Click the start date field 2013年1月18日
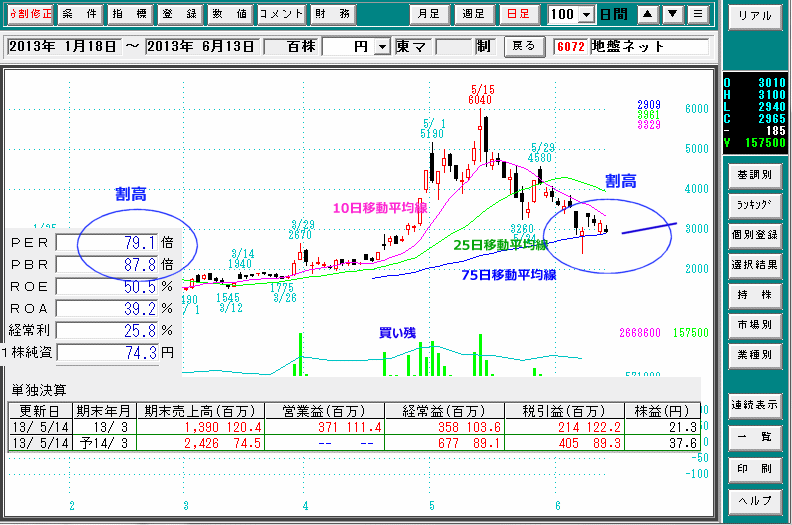792x525 pixels. tap(64, 46)
